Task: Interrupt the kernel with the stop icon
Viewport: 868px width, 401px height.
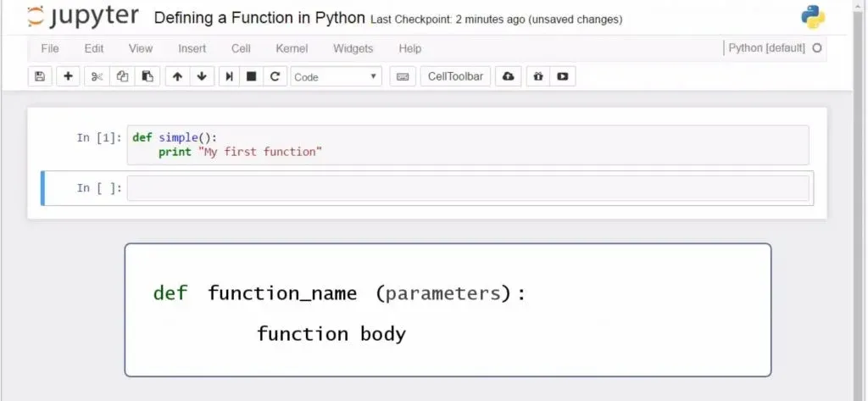Action: (251, 76)
